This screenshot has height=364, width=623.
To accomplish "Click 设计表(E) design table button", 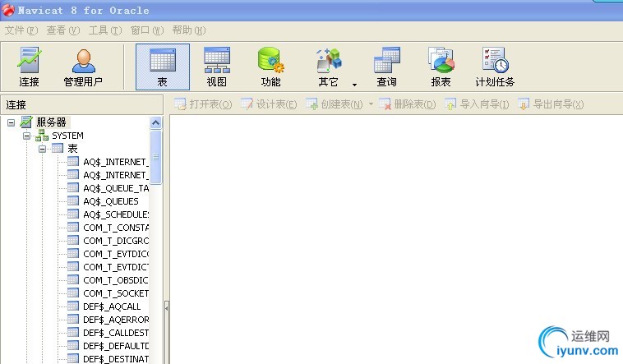I will (269, 104).
